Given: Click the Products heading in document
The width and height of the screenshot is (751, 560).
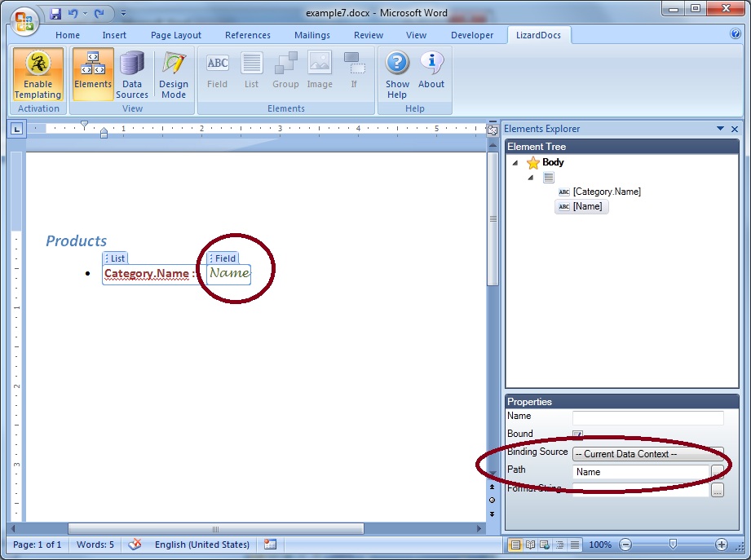Looking at the screenshot, I should (x=76, y=240).
